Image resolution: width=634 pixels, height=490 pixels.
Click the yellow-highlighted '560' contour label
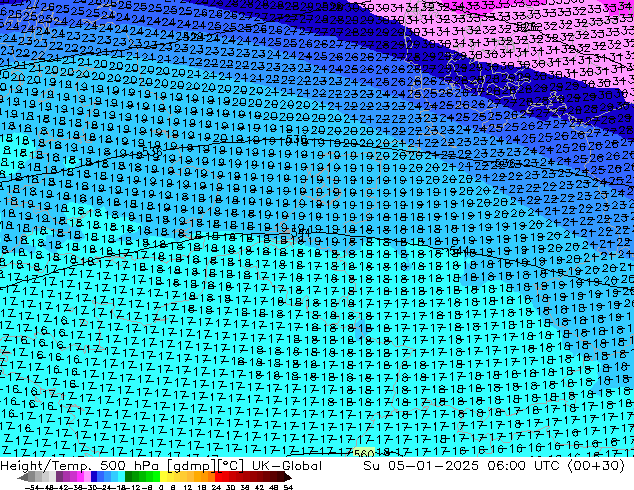pyautogui.click(x=364, y=453)
